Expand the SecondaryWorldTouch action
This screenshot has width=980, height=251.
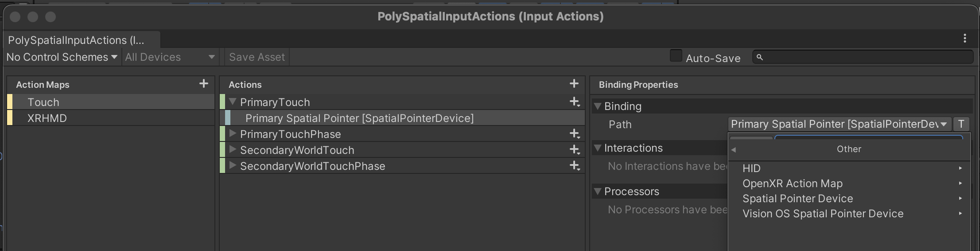coord(233,150)
